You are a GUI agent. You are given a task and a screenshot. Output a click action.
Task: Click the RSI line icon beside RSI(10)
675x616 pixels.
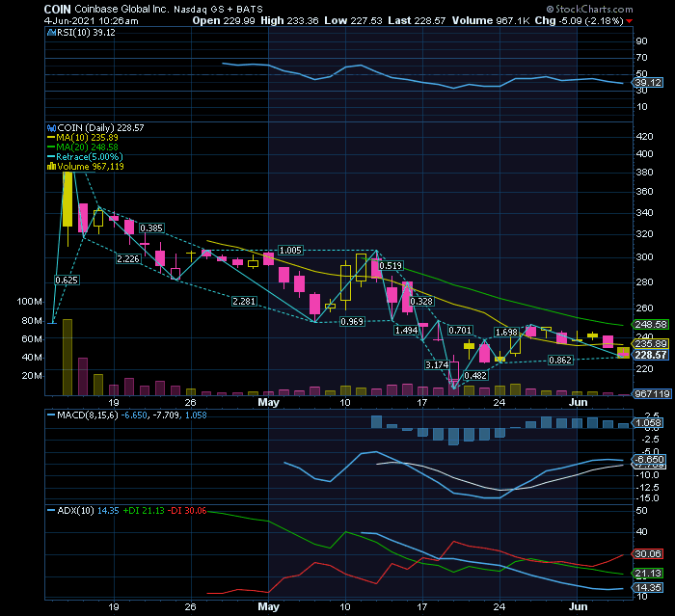[51, 32]
